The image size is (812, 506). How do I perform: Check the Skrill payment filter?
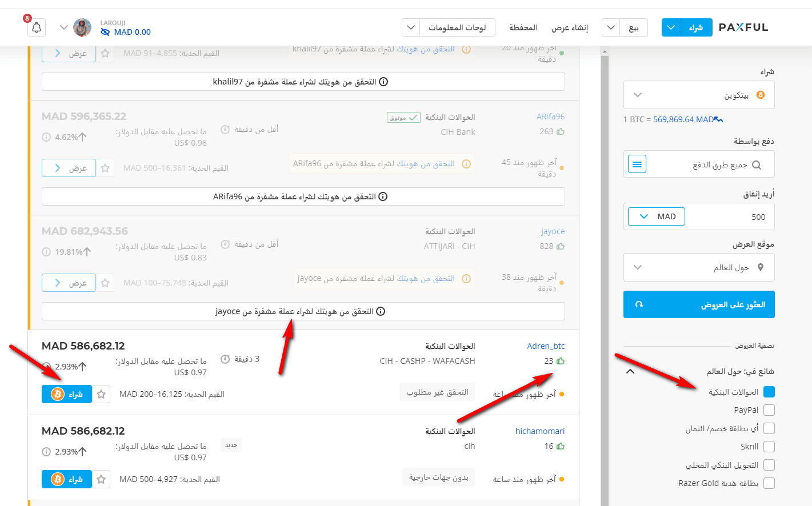(769, 447)
